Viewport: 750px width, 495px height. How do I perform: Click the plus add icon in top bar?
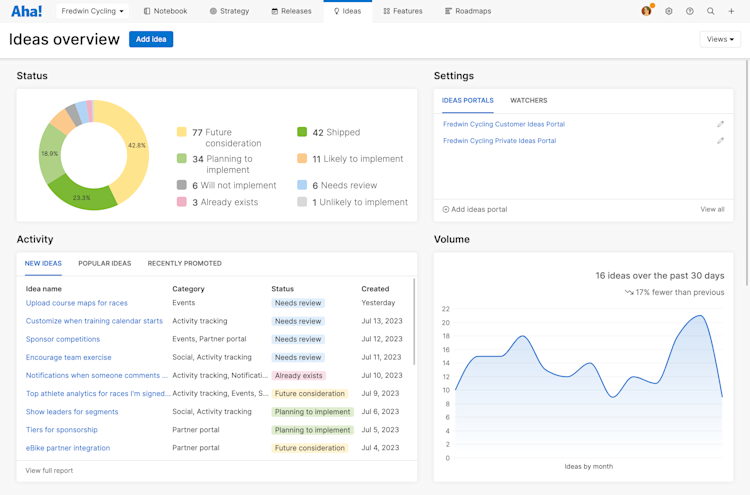pyautogui.click(x=731, y=11)
